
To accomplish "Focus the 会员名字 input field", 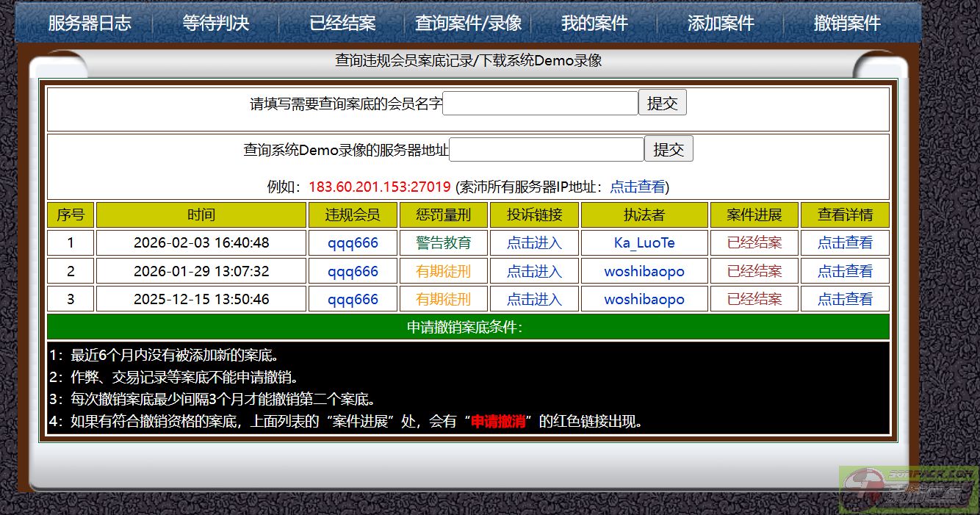I will click(540, 104).
